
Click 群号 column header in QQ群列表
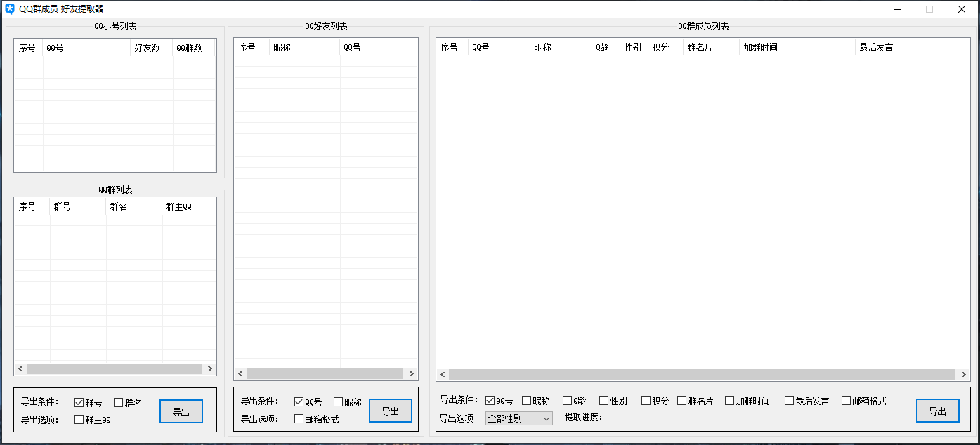point(79,206)
